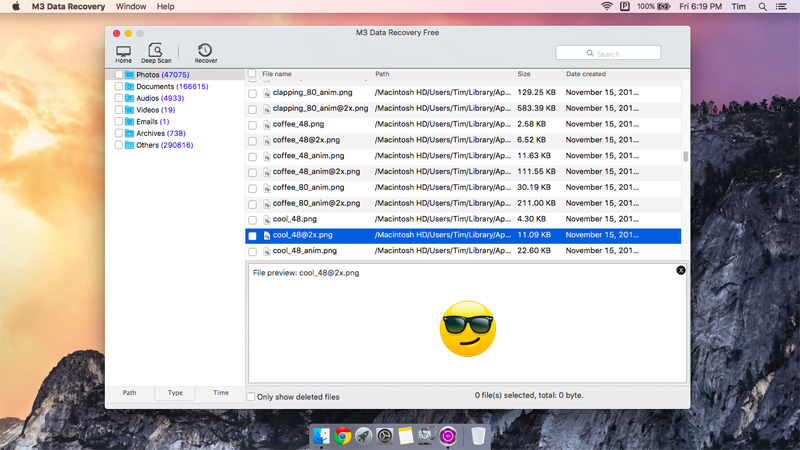Click the Photos folder icon in the sidebar
Viewport: 800px width, 450px height.
click(130, 74)
